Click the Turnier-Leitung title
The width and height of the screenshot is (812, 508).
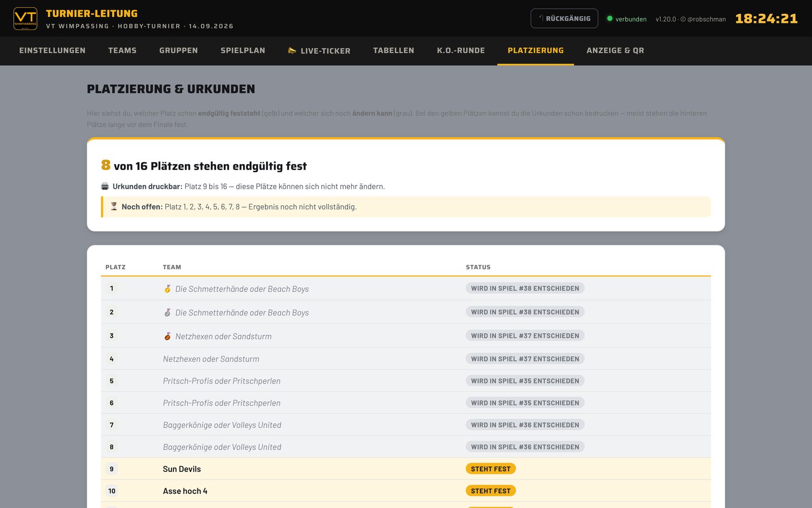click(x=92, y=13)
